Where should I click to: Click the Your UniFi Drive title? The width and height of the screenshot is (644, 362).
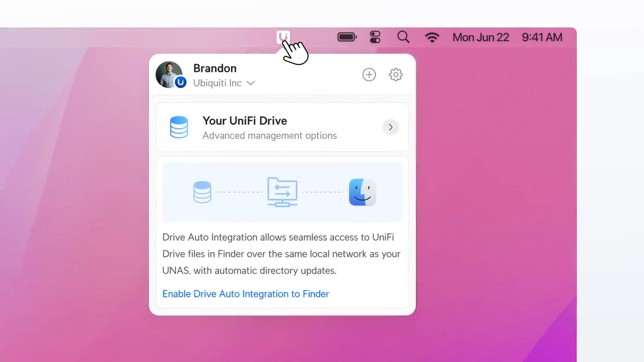(245, 121)
